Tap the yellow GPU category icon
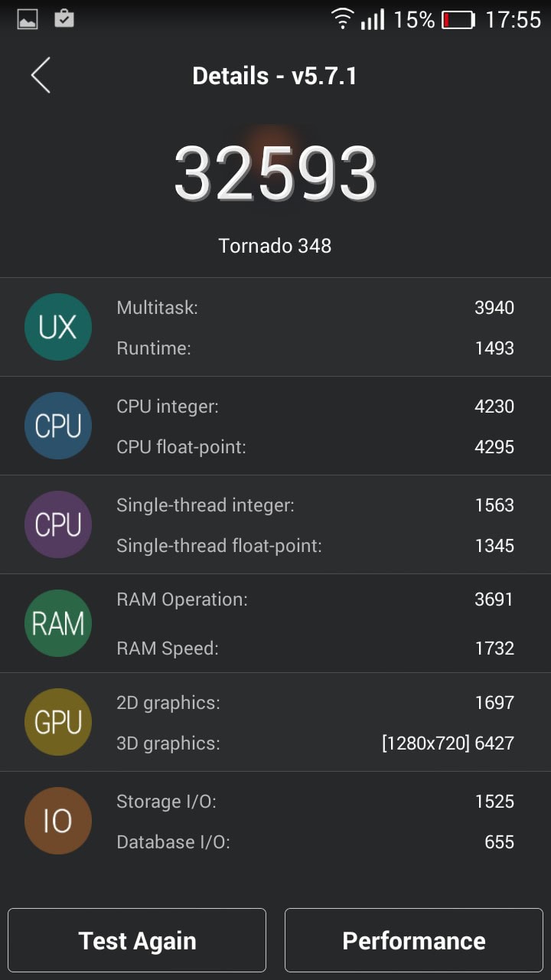The height and width of the screenshot is (980, 551). tap(58, 722)
